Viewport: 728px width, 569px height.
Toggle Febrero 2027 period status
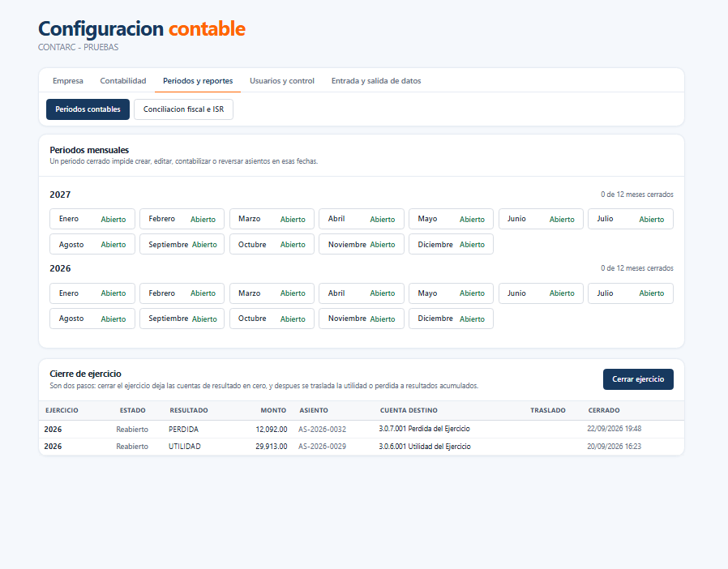182,219
